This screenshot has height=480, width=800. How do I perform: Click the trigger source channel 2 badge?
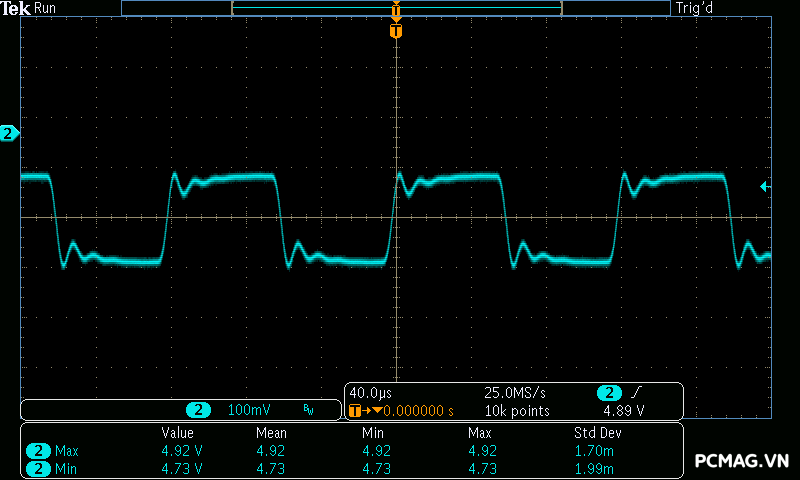pyautogui.click(x=608, y=393)
